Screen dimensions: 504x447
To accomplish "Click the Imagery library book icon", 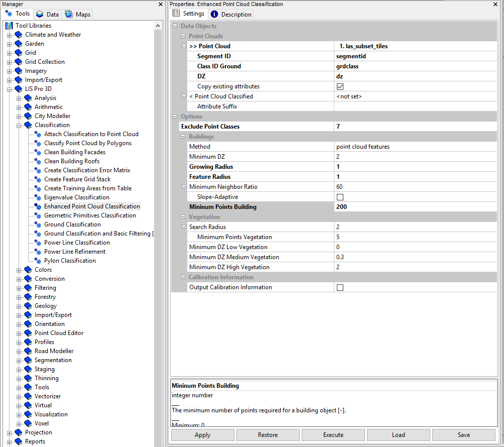I will coord(19,71).
